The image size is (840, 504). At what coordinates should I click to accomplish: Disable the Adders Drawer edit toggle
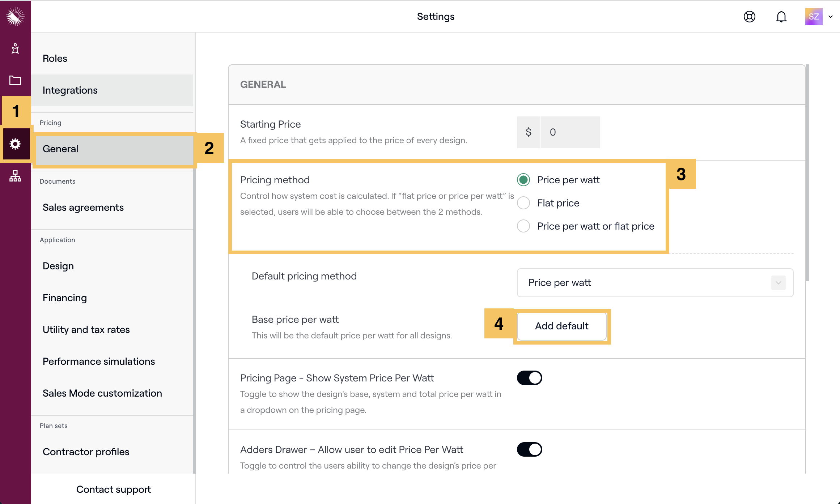coord(529,449)
